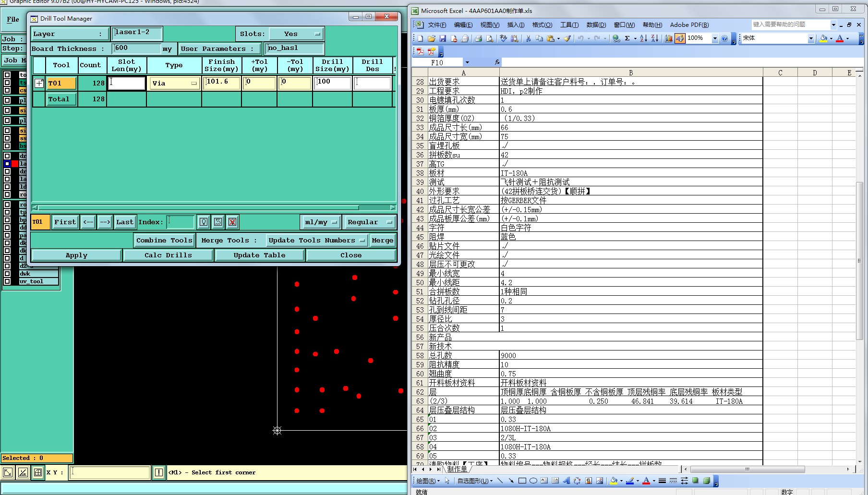Click the red layer color swatch in layer list
Screen dimensions: 868x495
pyautogui.click(x=15, y=164)
